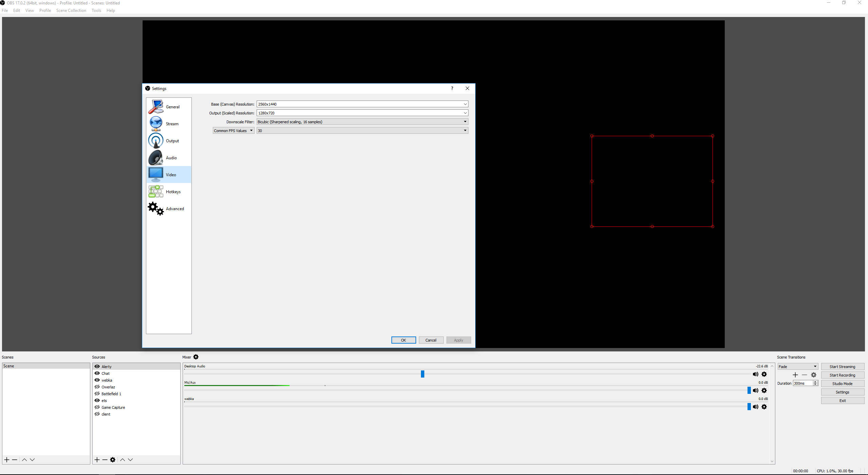Screen dimensions: 868x475
Task: Open the Audio settings speaker icon
Action: click(x=156, y=158)
